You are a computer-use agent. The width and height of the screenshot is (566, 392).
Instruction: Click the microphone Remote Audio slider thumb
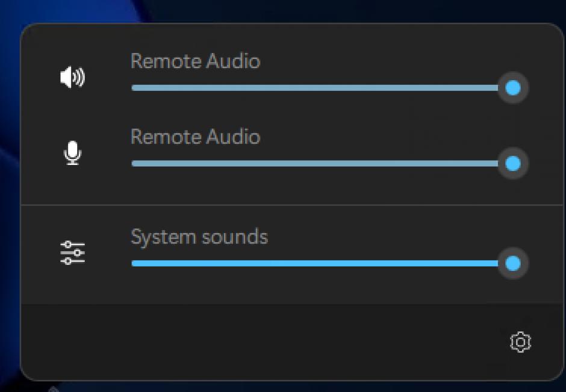513,163
